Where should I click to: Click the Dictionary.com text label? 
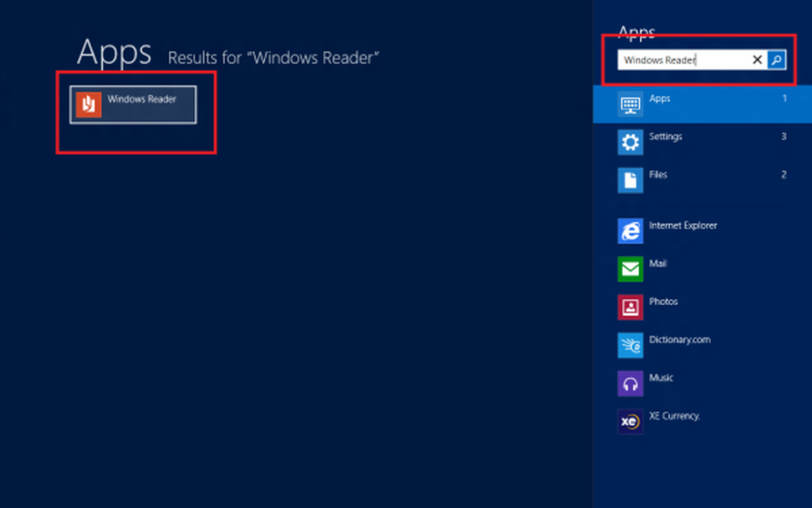pyautogui.click(x=679, y=340)
